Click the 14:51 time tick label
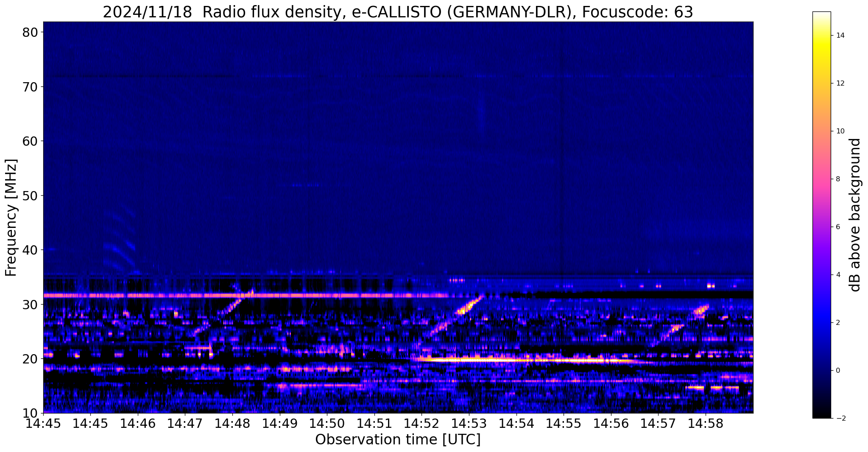 374,424
